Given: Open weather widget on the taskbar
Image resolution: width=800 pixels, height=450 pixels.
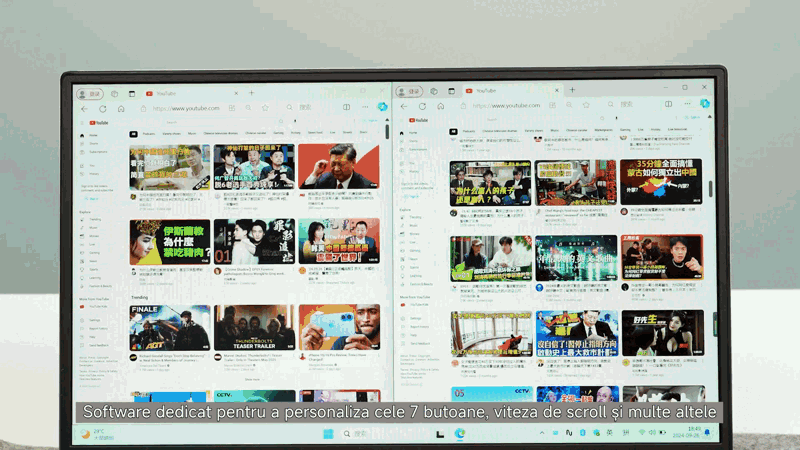Looking at the screenshot, I should click(97, 434).
